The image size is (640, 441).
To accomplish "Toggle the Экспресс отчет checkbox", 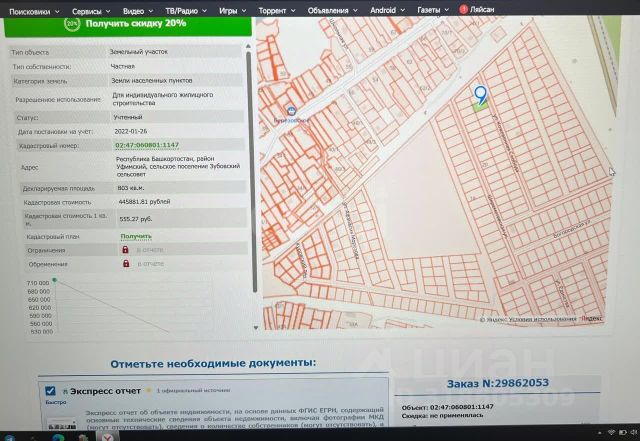I will coord(50,391).
